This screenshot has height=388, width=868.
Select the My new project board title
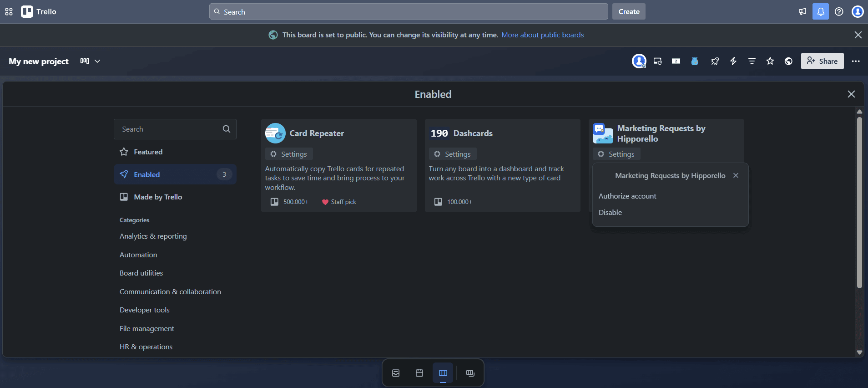[x=39, y=61]
